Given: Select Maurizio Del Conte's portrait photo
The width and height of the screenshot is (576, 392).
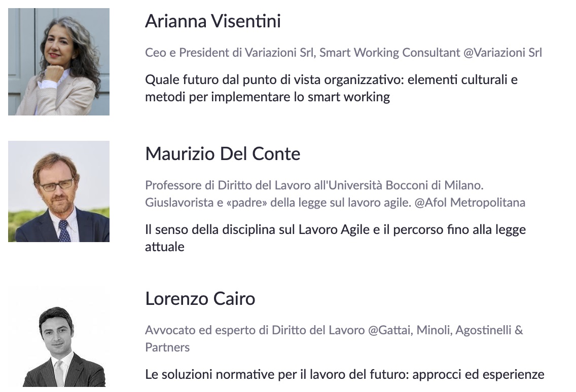Looking at the screenshot, I should [59, 191].
